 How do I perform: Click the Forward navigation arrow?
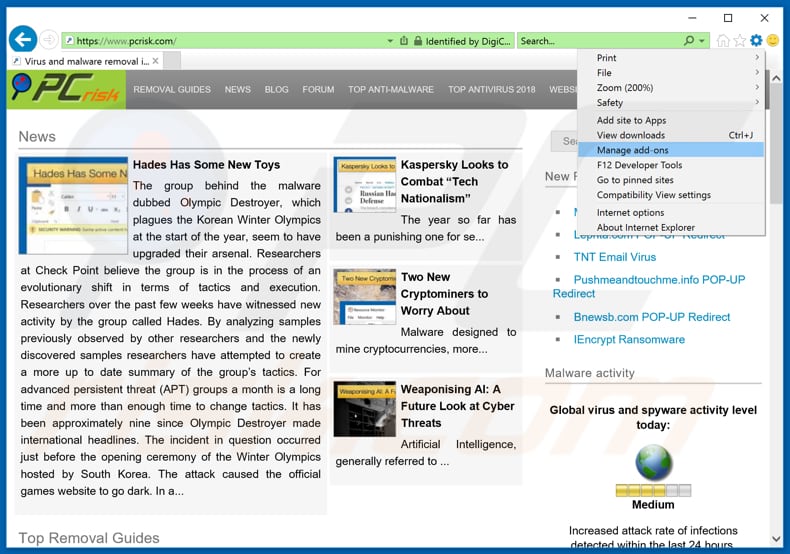(49, 41)
